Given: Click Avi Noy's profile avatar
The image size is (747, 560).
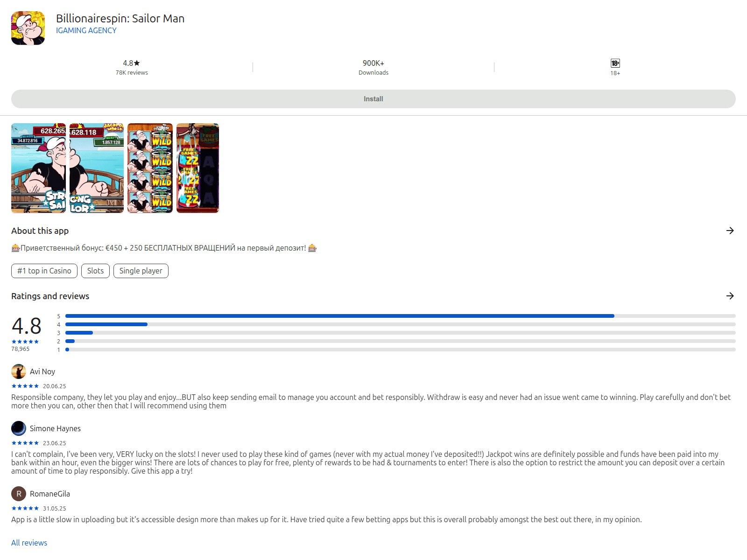Looking at the screenshot, I should (19, 371).
